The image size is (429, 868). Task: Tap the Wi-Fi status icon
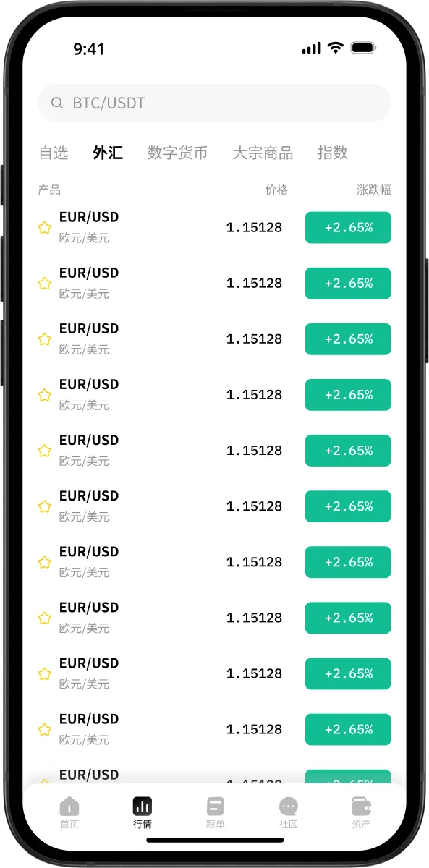point(335,48)
